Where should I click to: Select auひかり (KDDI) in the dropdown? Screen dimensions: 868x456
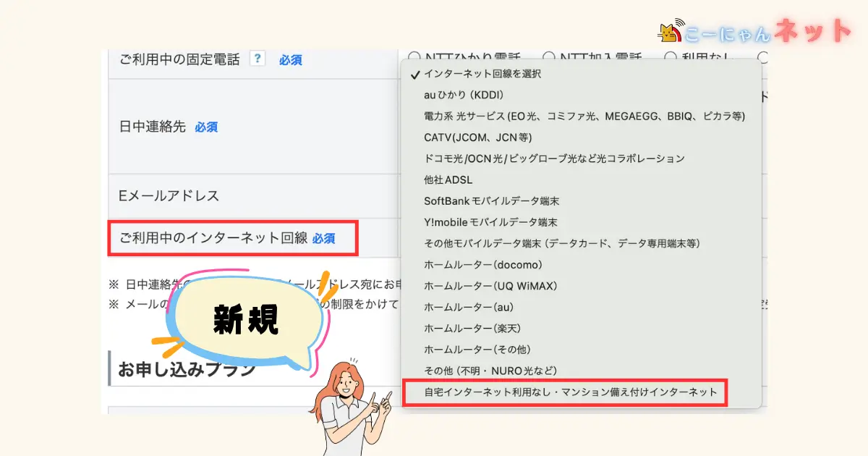[581, 95]
